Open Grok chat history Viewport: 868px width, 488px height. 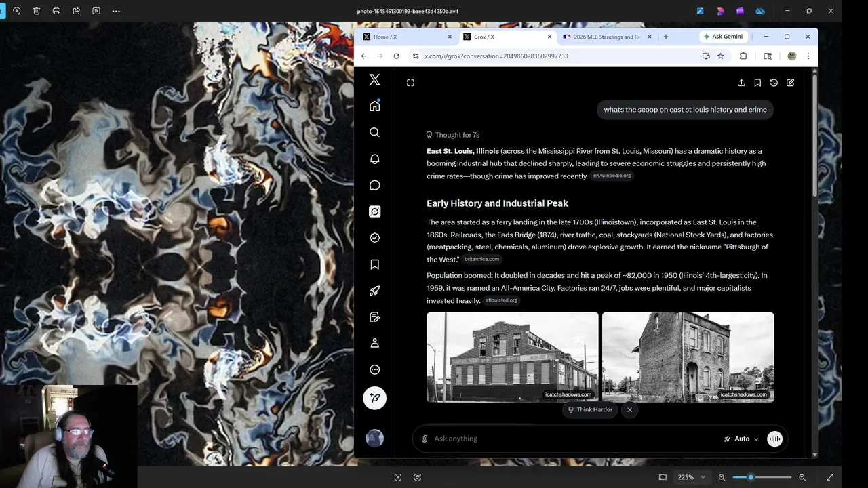coord(774,83)
